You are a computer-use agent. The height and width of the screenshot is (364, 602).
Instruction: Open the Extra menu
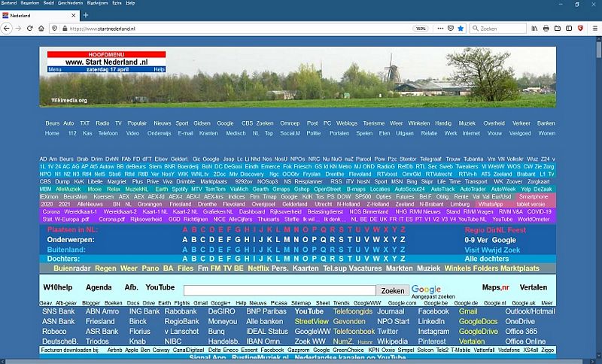point(117,3)
